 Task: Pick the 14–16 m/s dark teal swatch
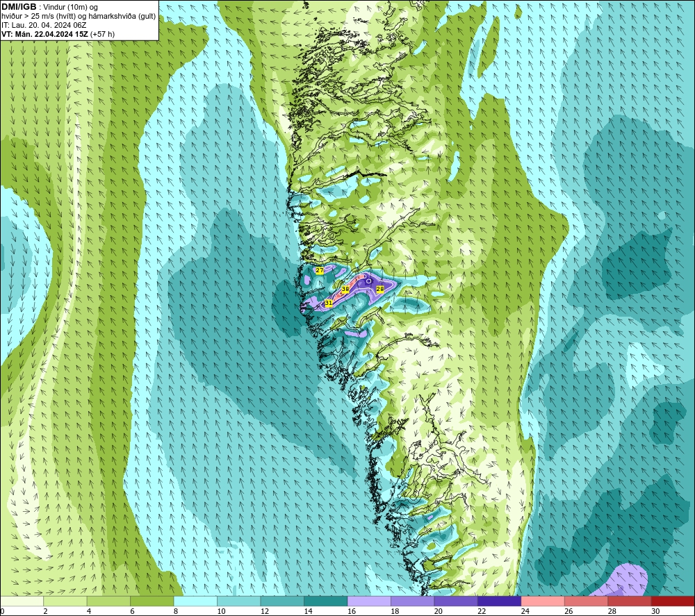(x=326, y=601)
